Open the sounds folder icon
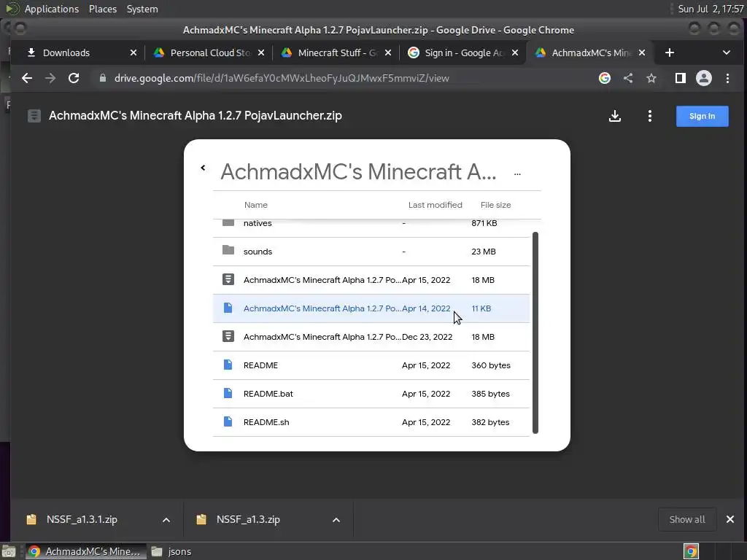 (x=228, y=251)
